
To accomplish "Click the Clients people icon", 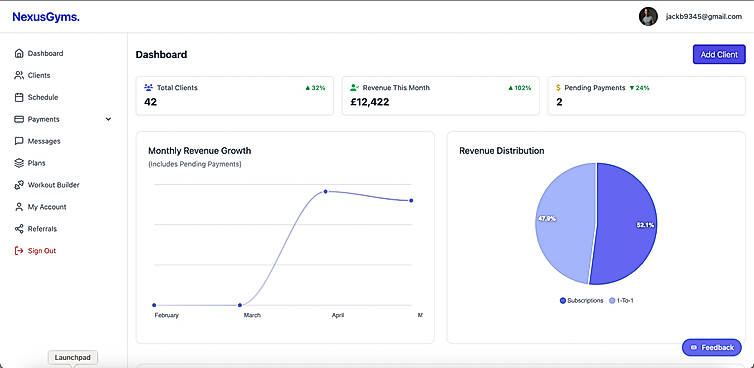I will 19,76.
